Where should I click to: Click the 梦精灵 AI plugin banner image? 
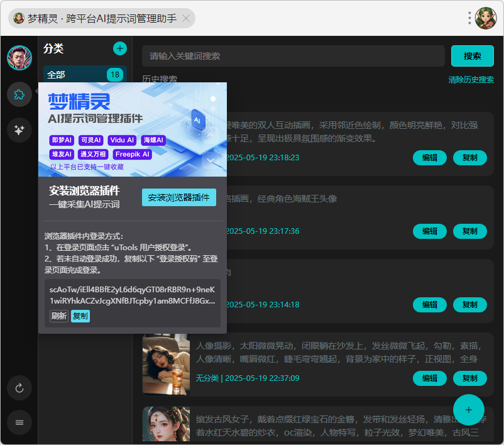[x=133, y=129]
